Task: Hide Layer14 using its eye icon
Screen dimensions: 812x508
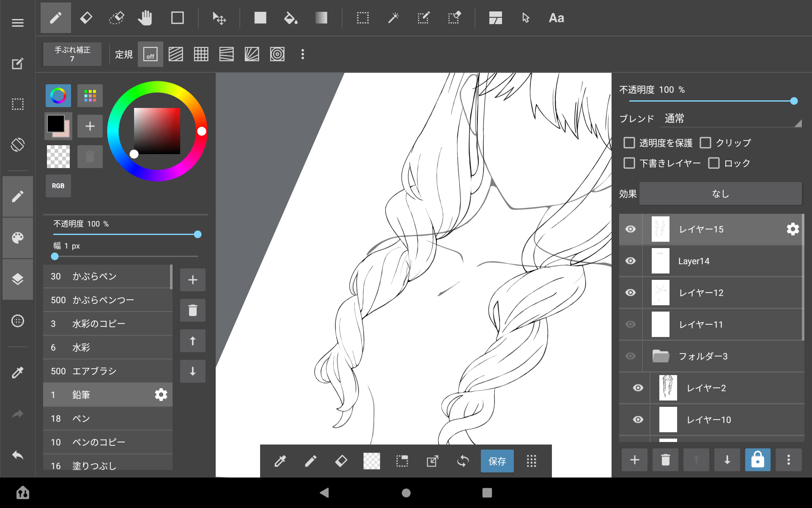Action: click(x=630, y=261)
